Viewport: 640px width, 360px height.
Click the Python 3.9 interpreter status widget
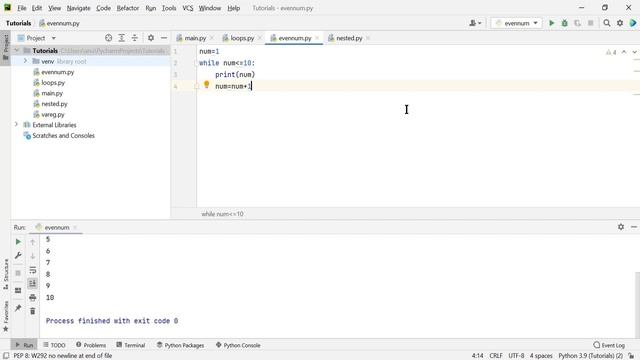[x=590, y=356]
